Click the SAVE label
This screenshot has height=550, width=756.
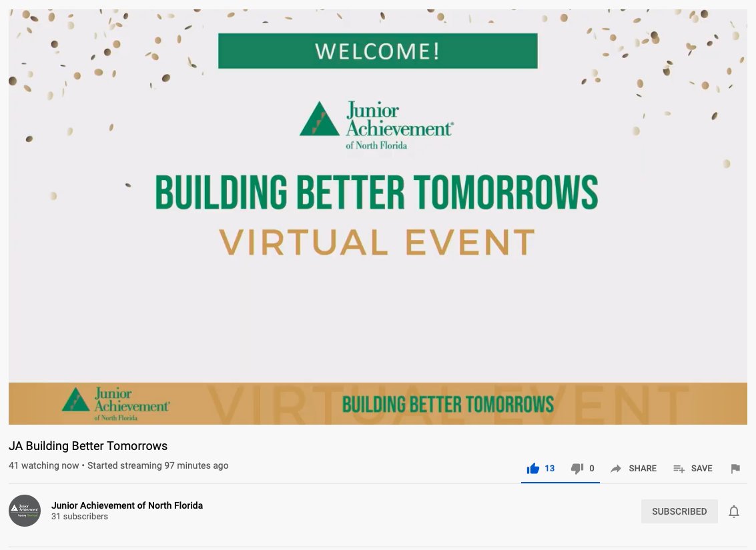click(x=701, y=469)
